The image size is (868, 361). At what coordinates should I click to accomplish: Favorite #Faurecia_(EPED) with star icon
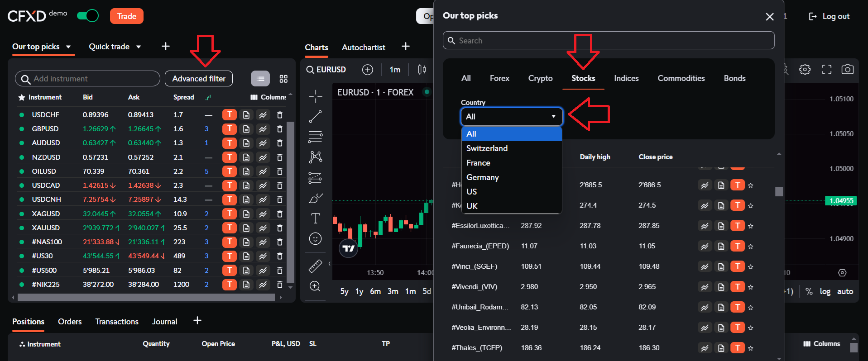751,246
